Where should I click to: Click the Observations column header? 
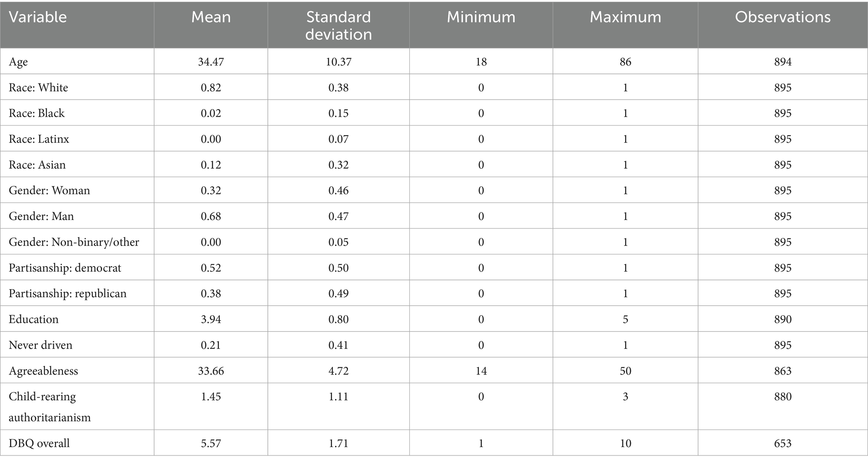click(783, 17)
